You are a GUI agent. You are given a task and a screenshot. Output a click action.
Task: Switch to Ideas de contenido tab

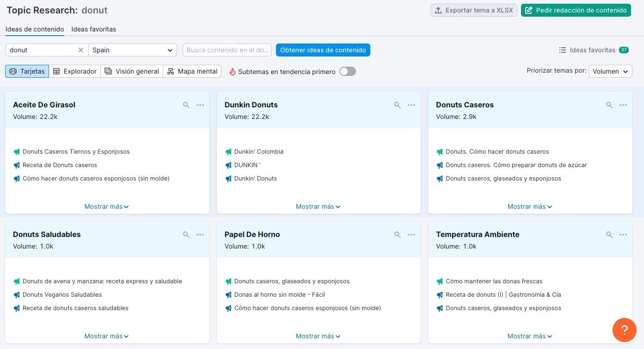(35, 29)
